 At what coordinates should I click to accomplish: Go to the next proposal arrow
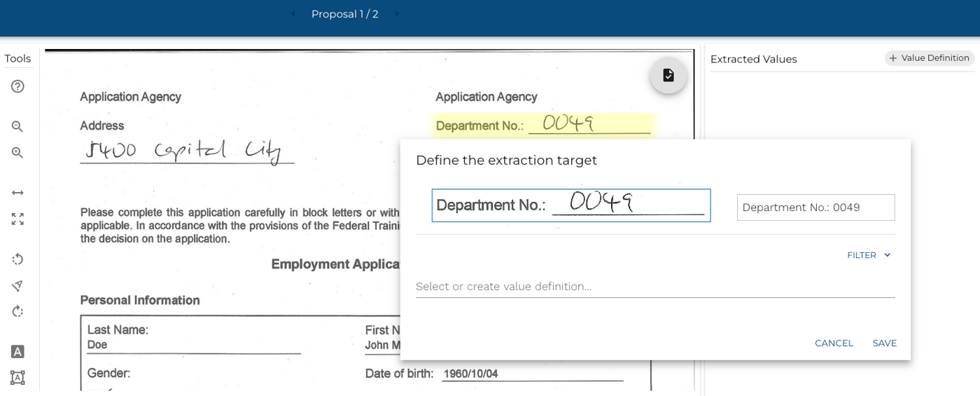[x=397, y=14]
